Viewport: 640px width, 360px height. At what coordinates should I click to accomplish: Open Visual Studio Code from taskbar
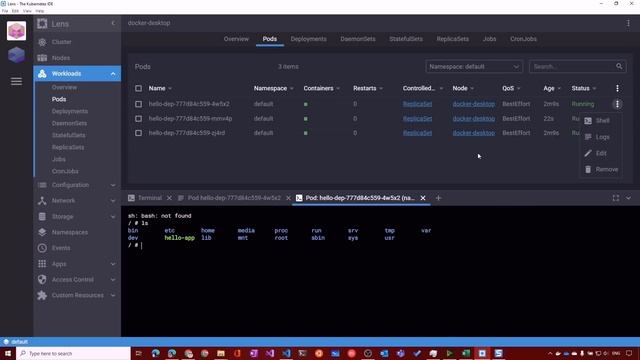pos(286,353)
